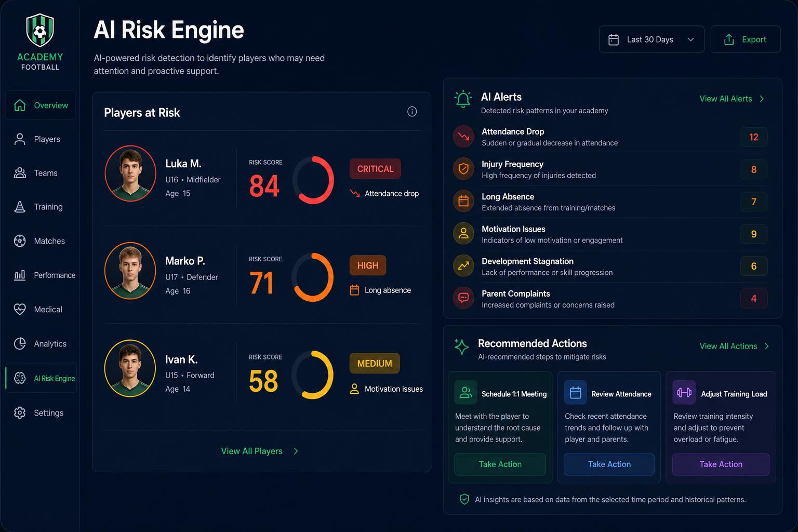
Task: Click the Review Attendance calendar icon
Action: coord(575,393)
